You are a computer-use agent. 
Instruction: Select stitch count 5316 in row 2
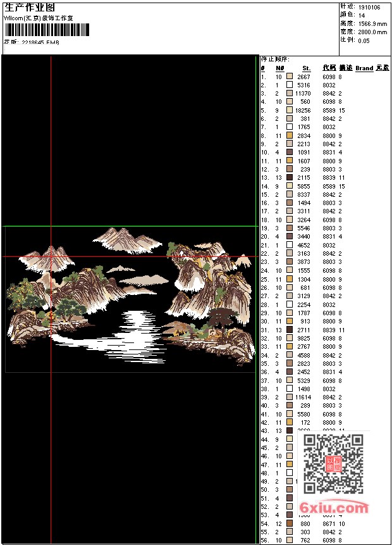click(303, 85)
